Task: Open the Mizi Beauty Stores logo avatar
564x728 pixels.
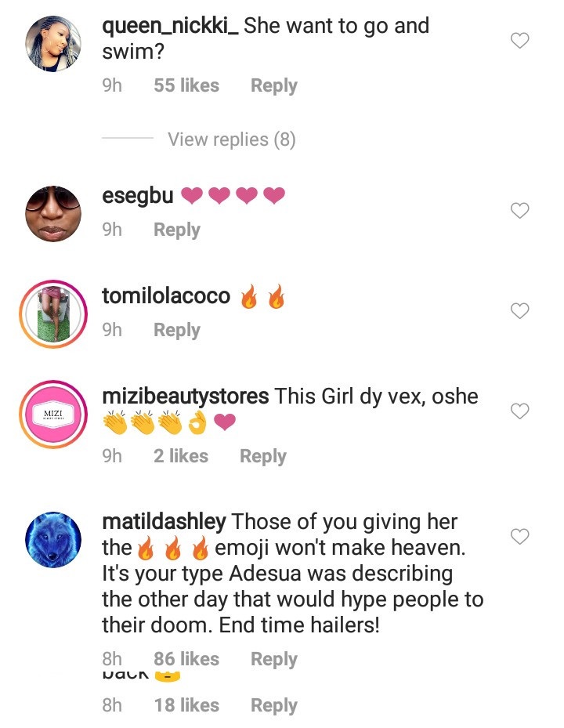Action: tap(53, 414)
